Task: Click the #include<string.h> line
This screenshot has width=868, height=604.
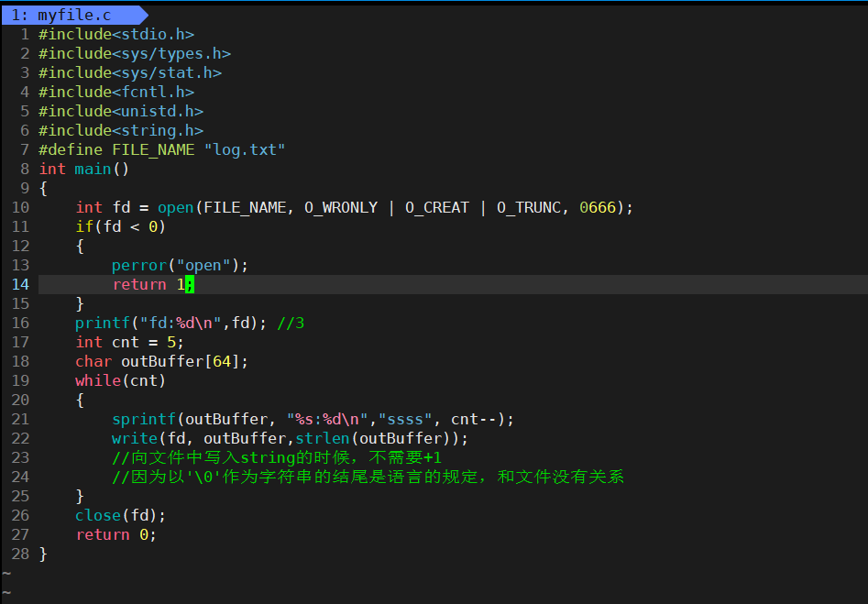Action: click(x=121, y=130)
